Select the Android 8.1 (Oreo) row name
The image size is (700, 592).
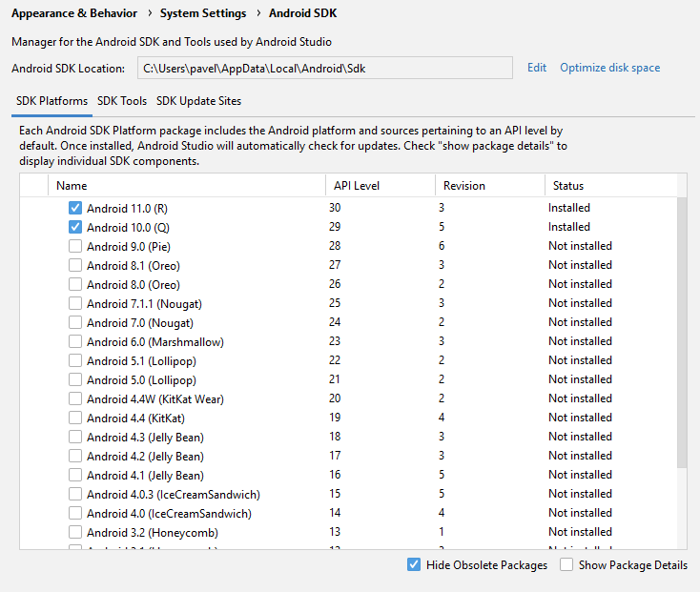(x=134, y=266)
